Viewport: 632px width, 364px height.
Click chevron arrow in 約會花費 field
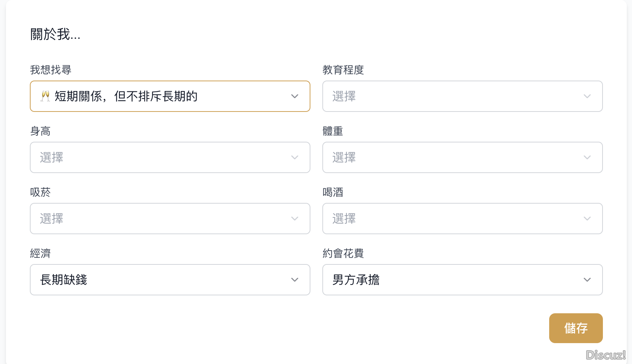point(587,280)
